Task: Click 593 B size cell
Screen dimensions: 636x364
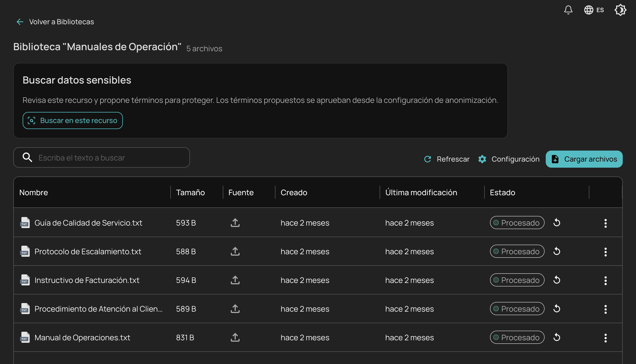Action: tap(186, 223)
